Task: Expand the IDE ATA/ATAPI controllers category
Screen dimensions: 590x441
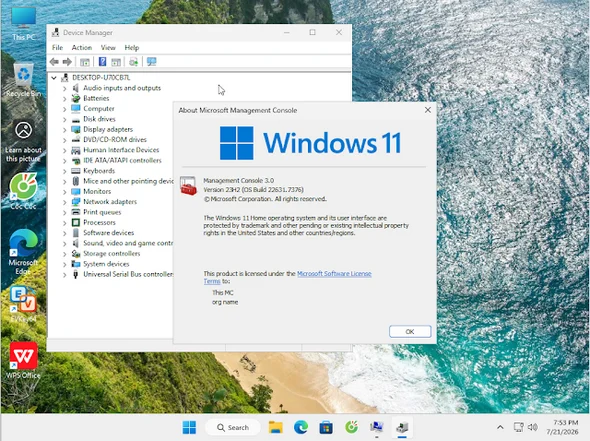Action: point(64,161)
